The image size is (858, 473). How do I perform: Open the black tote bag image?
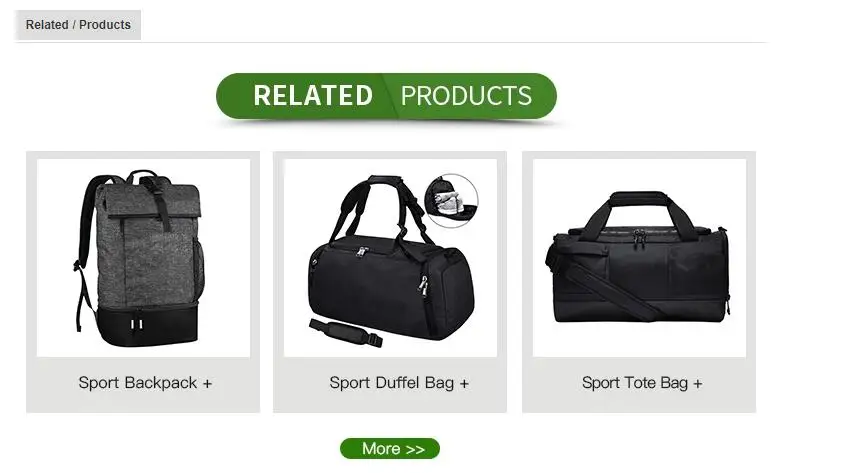[x=639, y=258]
